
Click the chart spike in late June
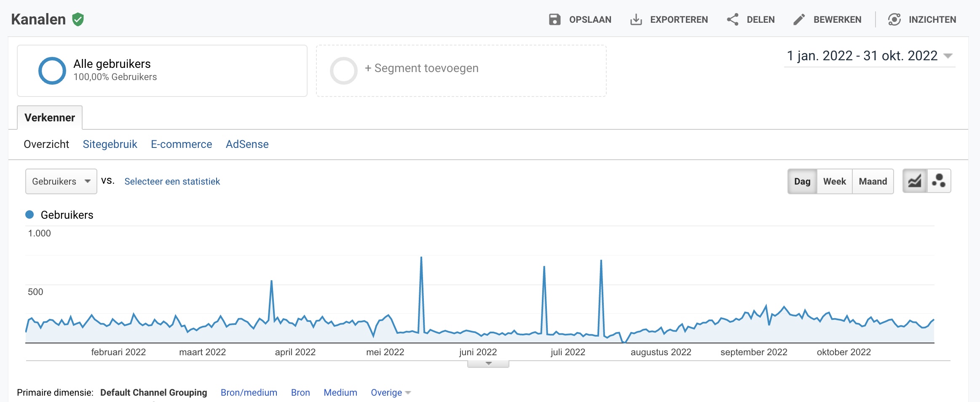point(544,267)
